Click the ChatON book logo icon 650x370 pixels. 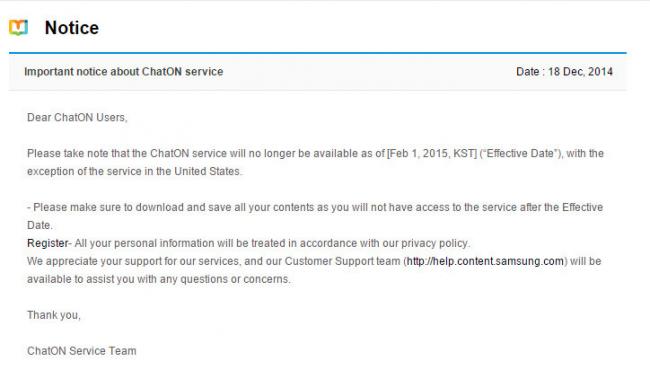19,27
